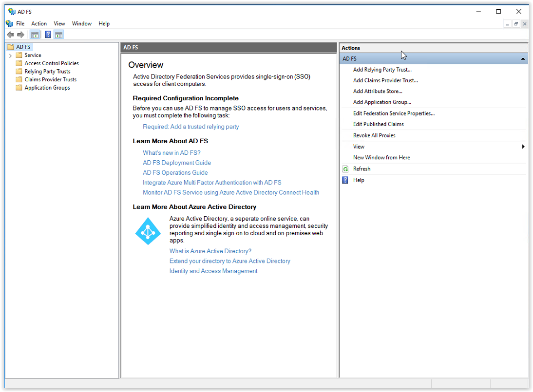Viewport: 533px width, 392px height.
Task: Select Access Control Policies in the tree
Action: pyautogui.click(x=52, y=63)
